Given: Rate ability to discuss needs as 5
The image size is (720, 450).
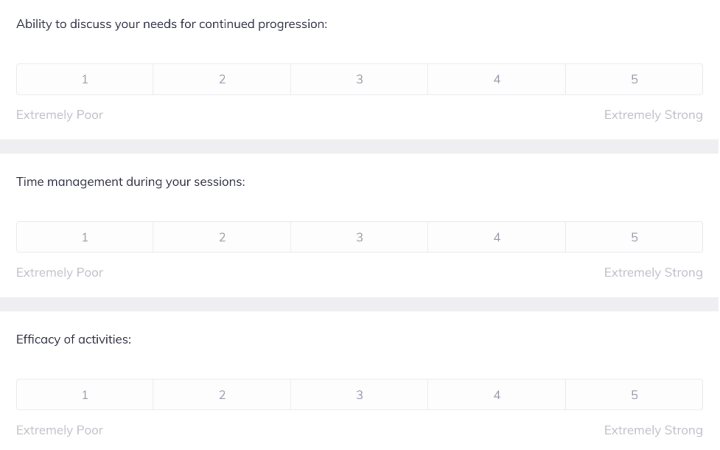Looking at the screenshot, I should coord(634,79).
